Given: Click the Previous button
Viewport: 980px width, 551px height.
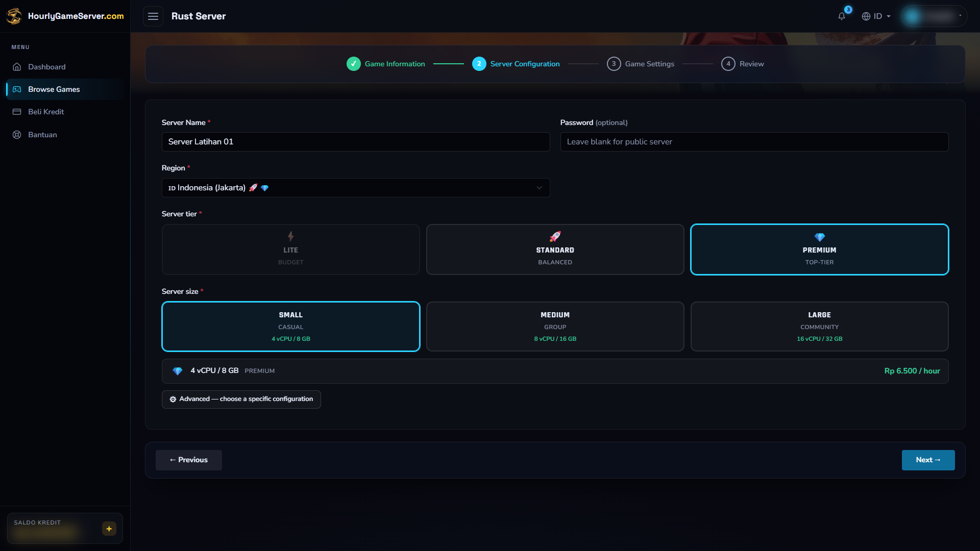Looking at the screenshot, I should (189, 460).
